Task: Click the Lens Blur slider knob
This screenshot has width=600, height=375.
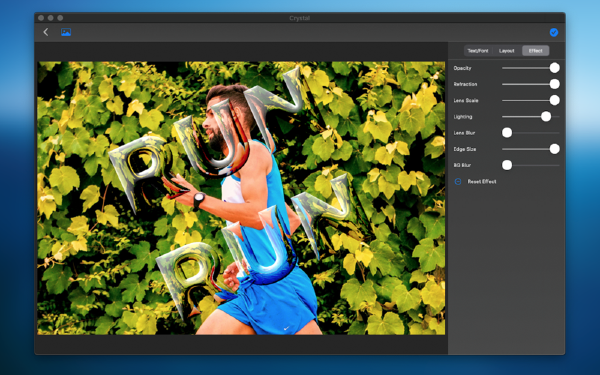Action: (x=507, y=132)
